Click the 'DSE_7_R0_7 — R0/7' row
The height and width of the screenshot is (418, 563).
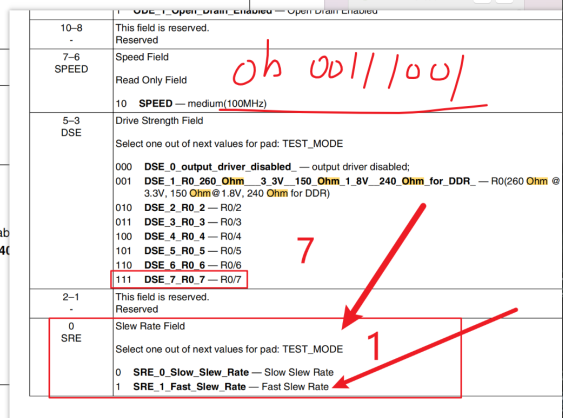[x=178, y=279]
